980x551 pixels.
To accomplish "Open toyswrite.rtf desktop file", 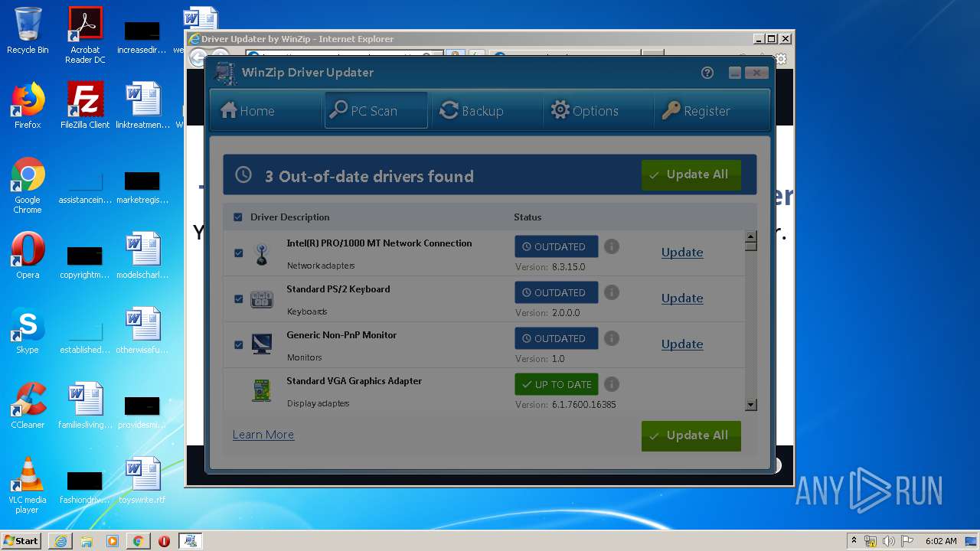I will click(142, 480).
